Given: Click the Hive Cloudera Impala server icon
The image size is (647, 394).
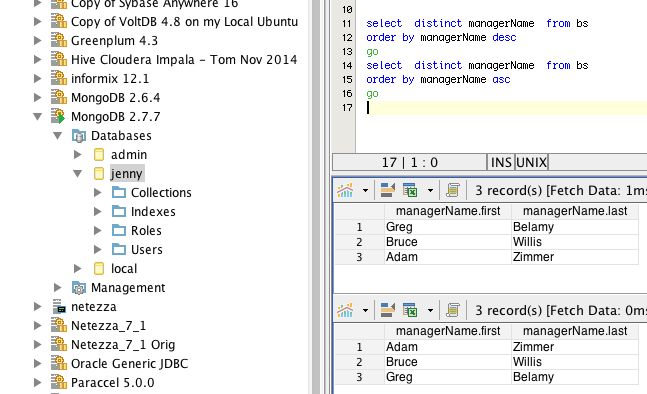Looking at the screenshot, I should point(59,59).
